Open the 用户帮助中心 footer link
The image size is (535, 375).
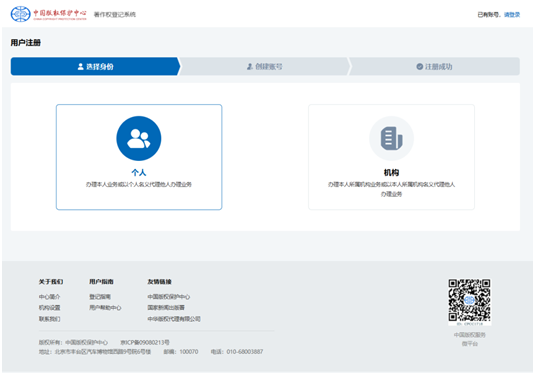tap(105, 307)
